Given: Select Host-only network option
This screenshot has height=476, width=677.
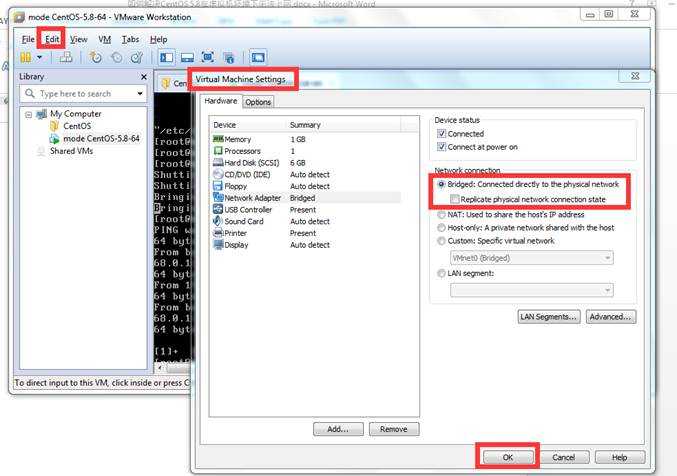Looking at the screenshot, I should click(x=441, y=228).
